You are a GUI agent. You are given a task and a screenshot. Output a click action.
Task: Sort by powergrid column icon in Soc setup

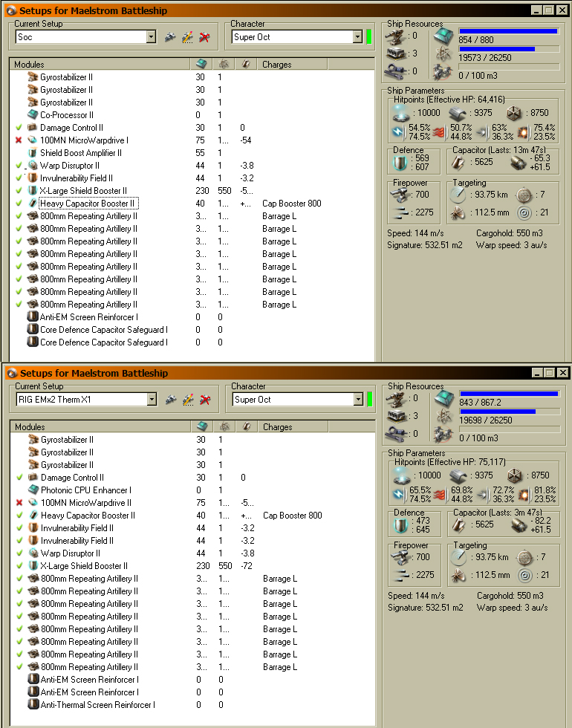(224, 64)
